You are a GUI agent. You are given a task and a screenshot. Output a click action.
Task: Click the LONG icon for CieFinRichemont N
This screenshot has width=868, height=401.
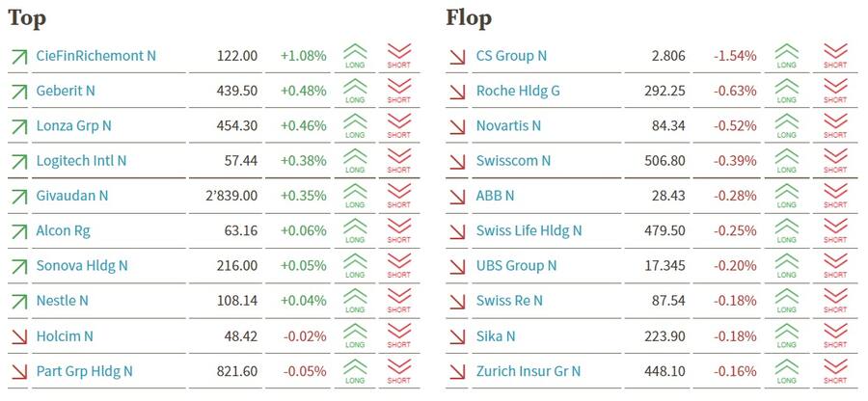click(x=355, y=56)
